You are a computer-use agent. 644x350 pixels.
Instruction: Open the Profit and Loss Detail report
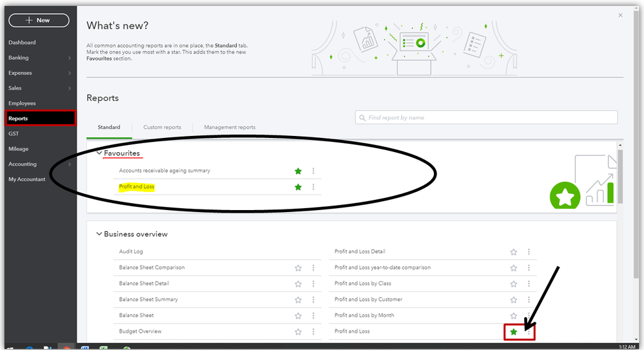(360, 251)
